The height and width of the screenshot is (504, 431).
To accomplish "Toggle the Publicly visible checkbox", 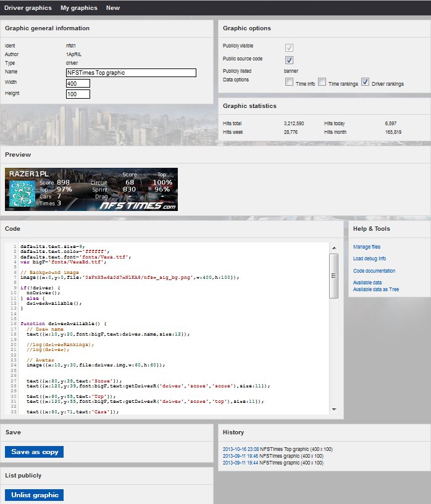I will click(289, 48).
